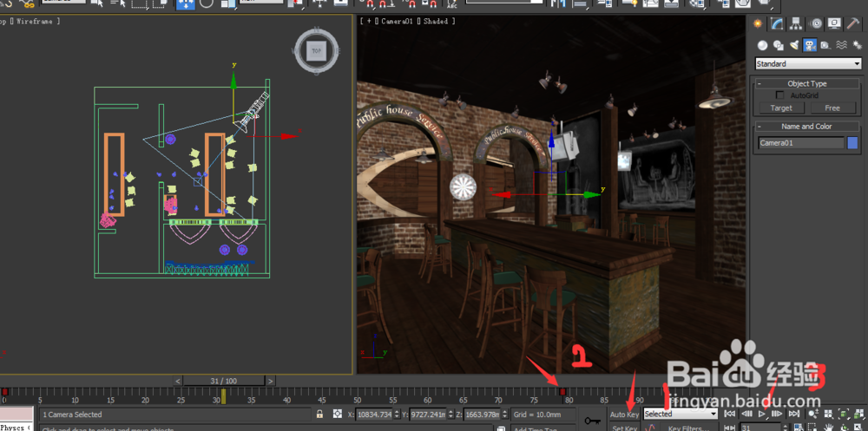Open the Create tab in command panel

[x=758, y=23]
